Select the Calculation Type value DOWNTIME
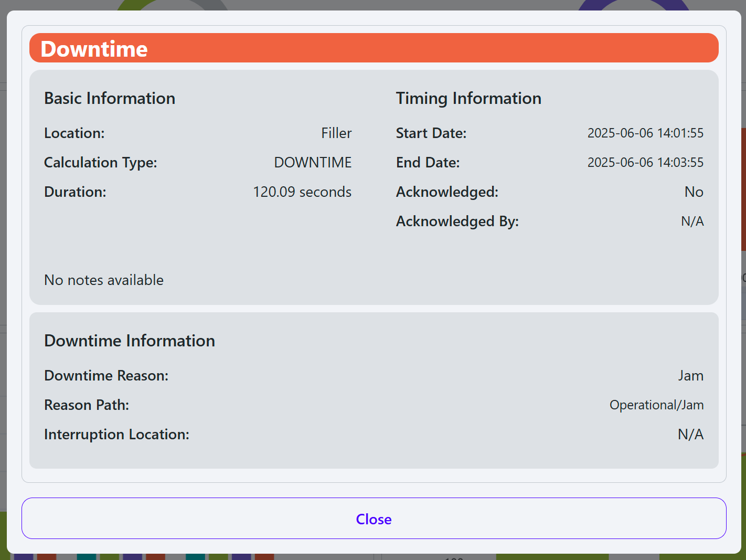The height and width of the screenshot is (560, 746). click(x=313, y=163)
